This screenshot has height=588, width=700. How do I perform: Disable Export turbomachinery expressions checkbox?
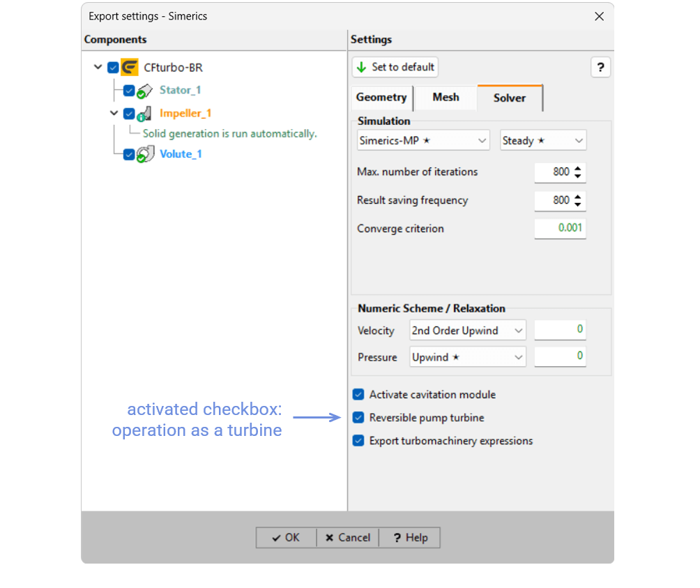click(358, 441)
